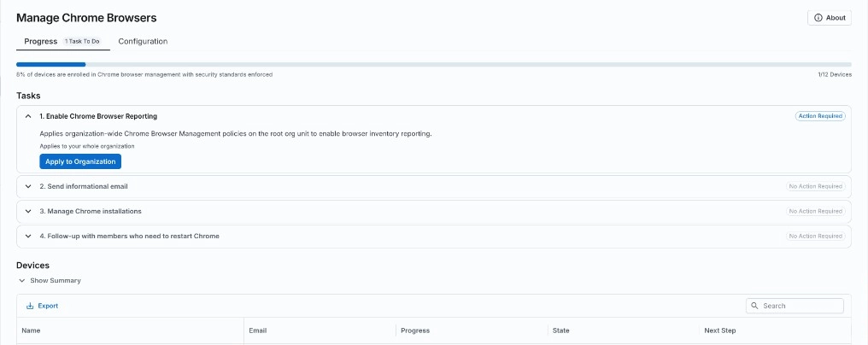Click the About button
Image resolution: width=868 pixels, height=345 pixels.
pyautogui.click(x=829, y=18)
